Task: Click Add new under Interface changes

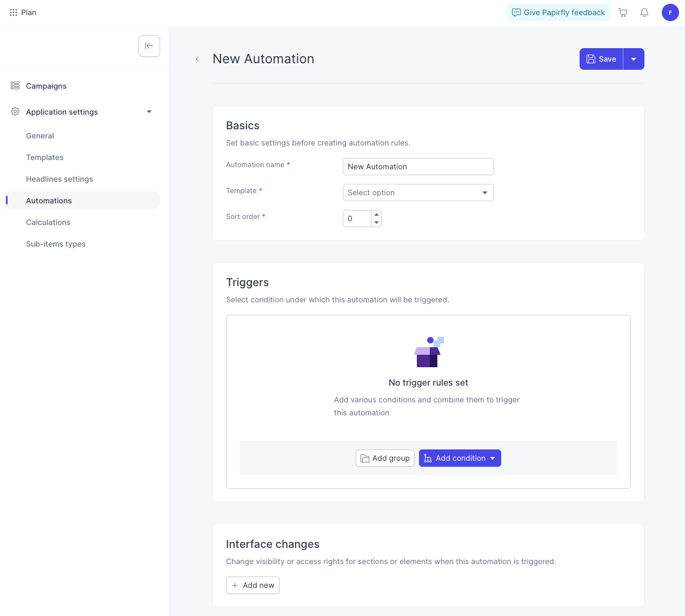Action: [x=252, y=585]
